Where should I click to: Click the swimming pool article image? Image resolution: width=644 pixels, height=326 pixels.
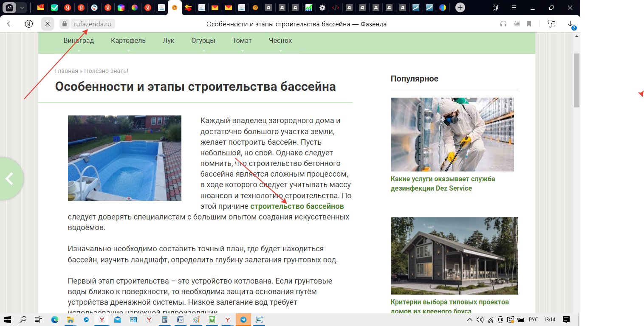click(124, 158)
